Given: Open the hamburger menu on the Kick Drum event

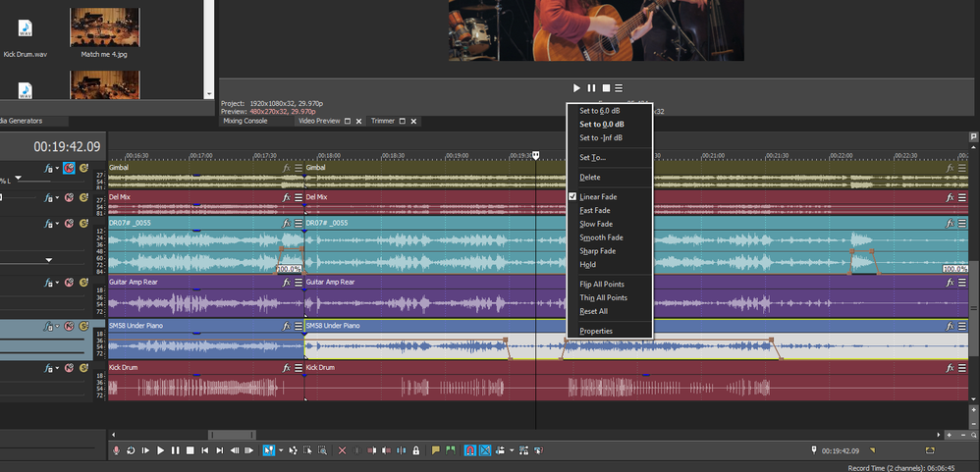Looking at the screenshot, I should coord(299,367).
